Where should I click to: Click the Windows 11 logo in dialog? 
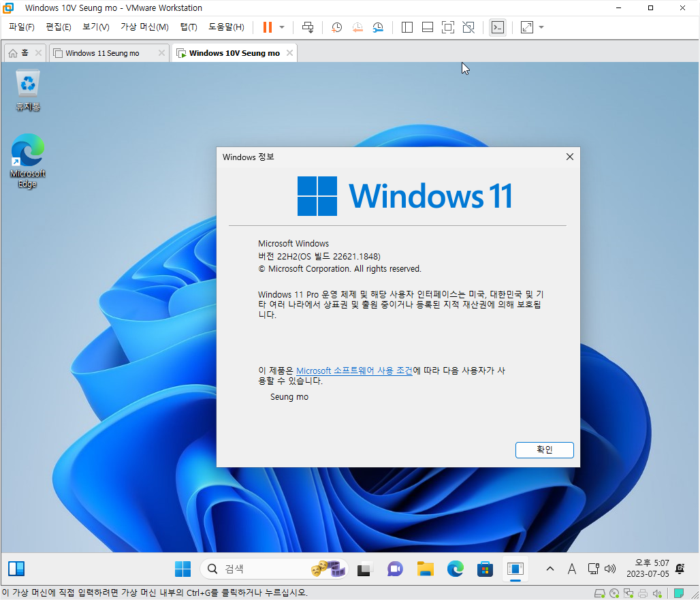click(x=405, y=196)
